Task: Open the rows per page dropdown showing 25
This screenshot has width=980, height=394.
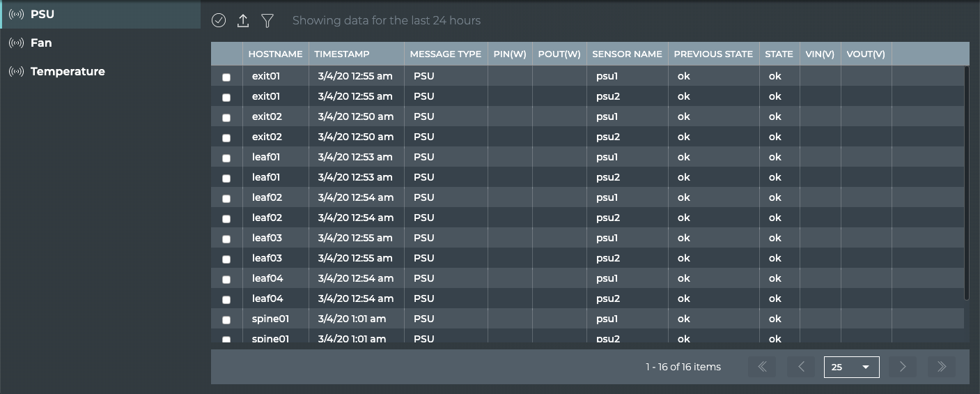Action: coord(851,367)
